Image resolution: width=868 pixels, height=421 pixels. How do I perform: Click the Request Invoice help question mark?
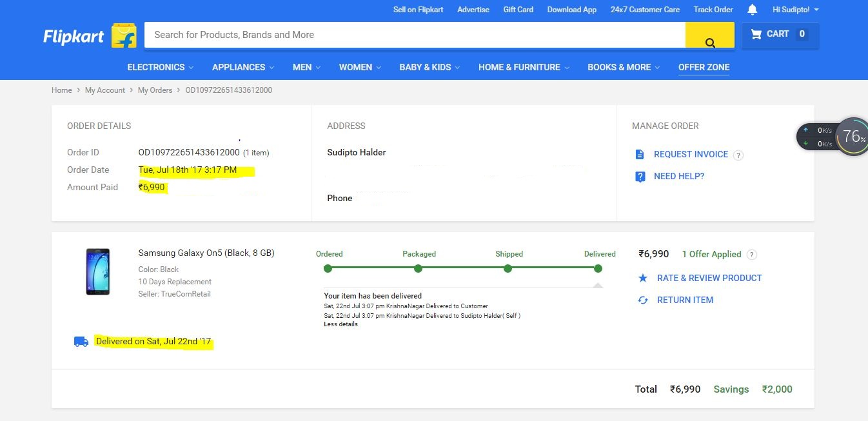pyautogui.click(x=738, y=155)
